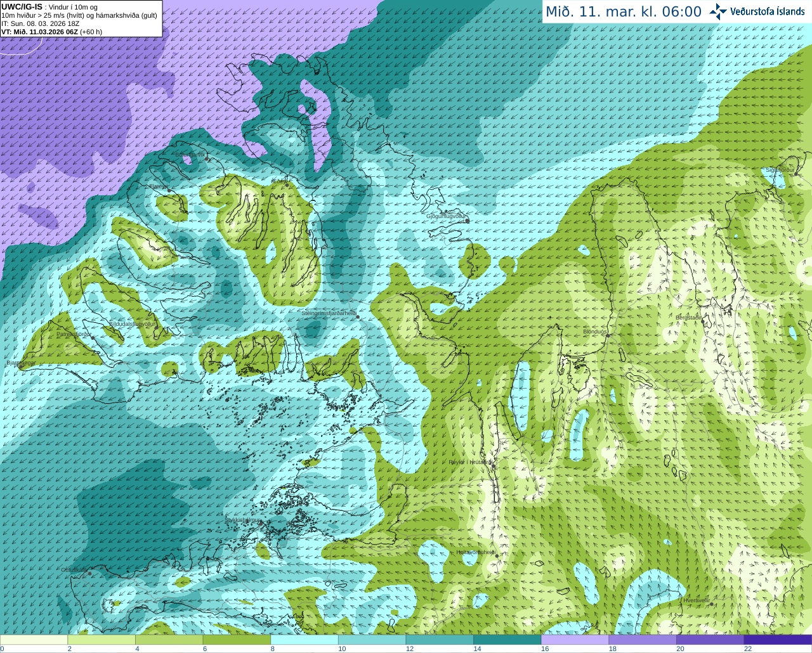The height and width of the screenshot is (653, 812).
Task: Click the pale green 2–4 m/s legend swatch
Action: [x=101, y=640]
